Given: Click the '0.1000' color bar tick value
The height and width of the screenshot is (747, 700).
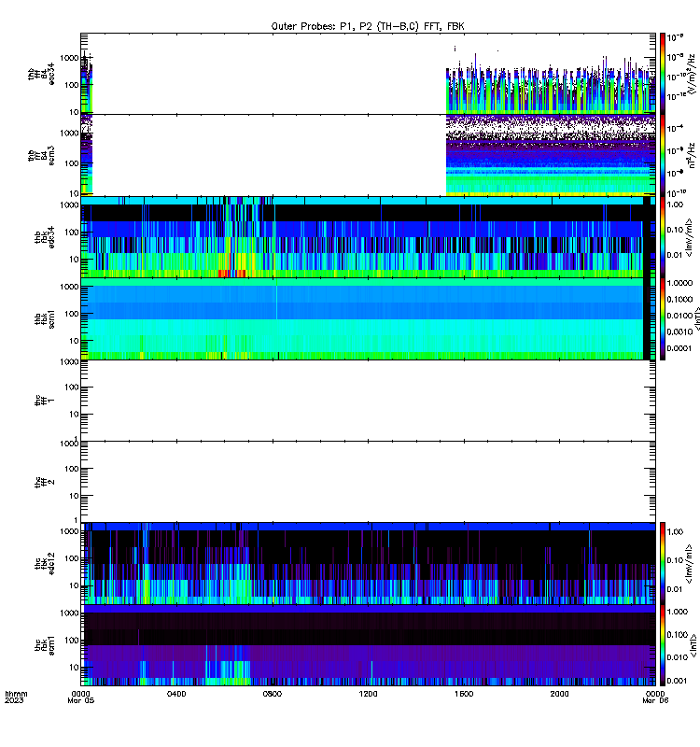Looking at the screenshot, I should (x=679, y=299).
